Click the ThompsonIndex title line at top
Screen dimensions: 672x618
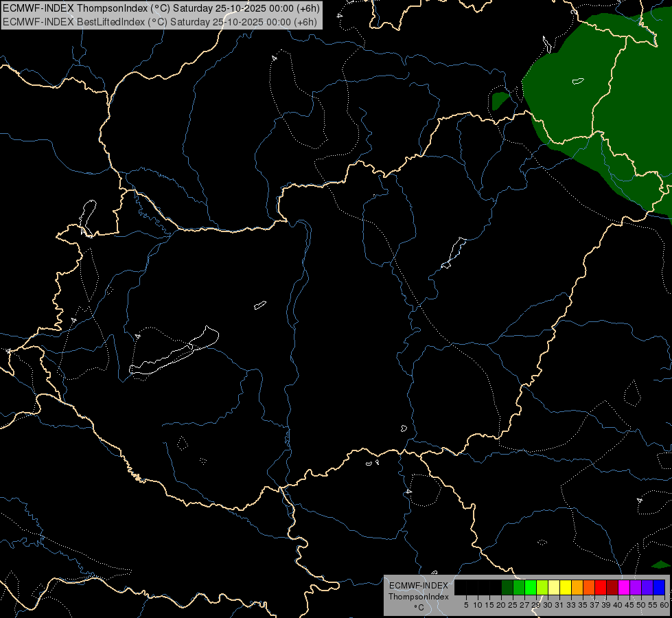[x=161, y=8]
